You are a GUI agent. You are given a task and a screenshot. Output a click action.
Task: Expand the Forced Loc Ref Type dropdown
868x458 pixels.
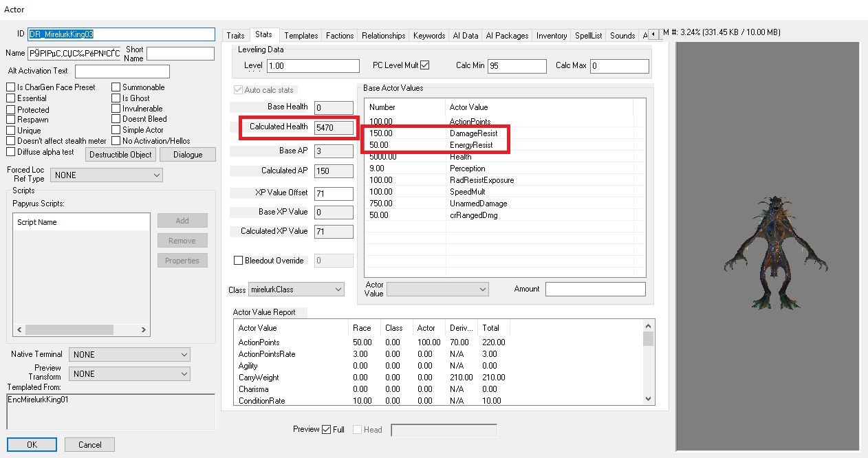point(107,175)
